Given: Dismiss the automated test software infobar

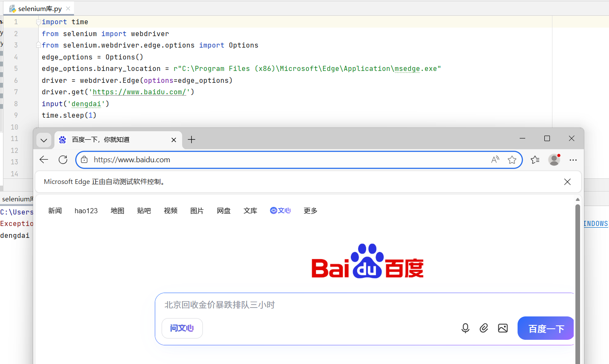Looking at the screenshot, I should coord(567,182).
